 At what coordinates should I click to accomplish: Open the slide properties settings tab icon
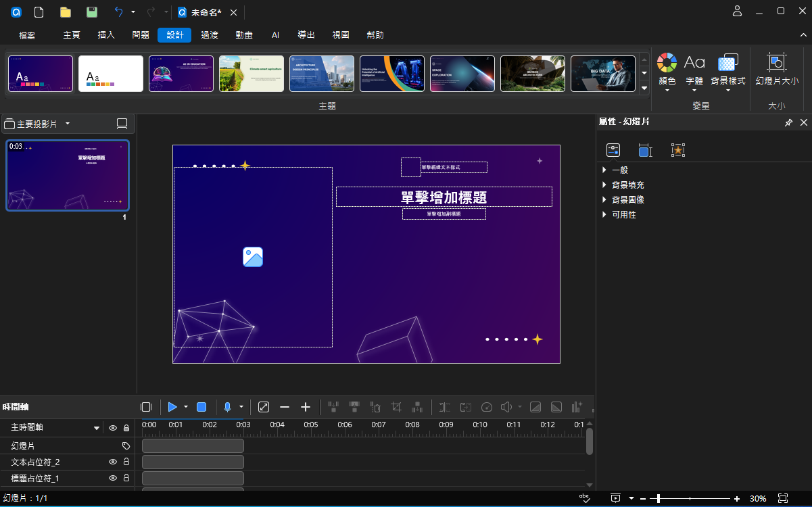613,150
